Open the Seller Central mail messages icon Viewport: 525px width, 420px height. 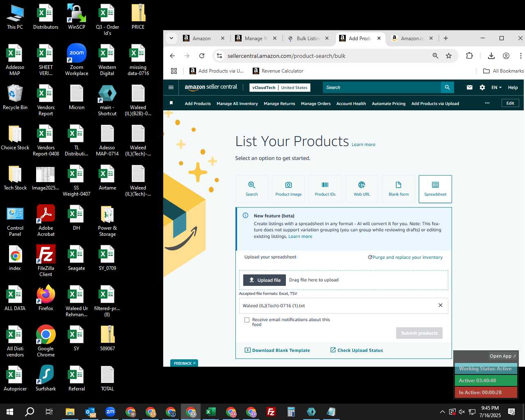470,87
